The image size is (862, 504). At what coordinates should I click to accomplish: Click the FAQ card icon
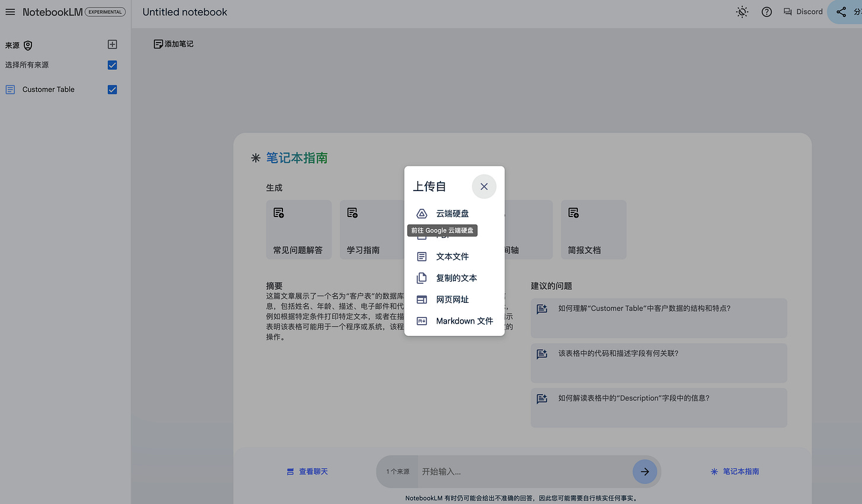point(279,212)
